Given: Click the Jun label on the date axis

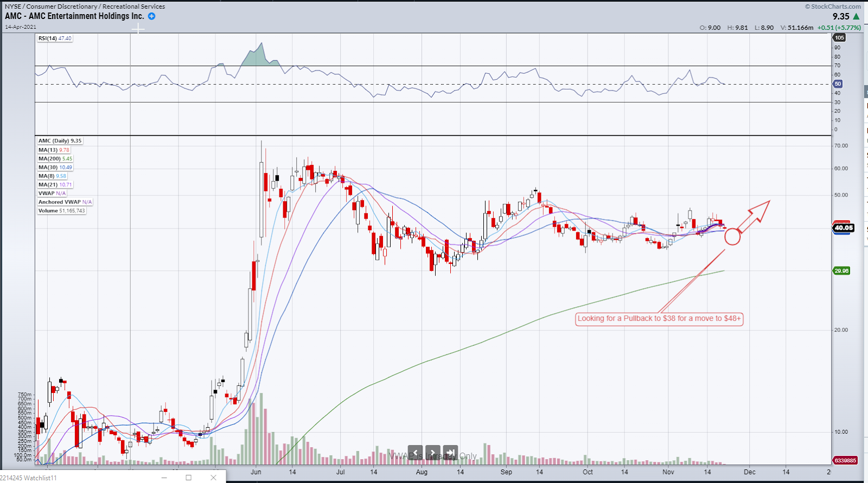Looking at the screenshot, I should coord(256,472).
